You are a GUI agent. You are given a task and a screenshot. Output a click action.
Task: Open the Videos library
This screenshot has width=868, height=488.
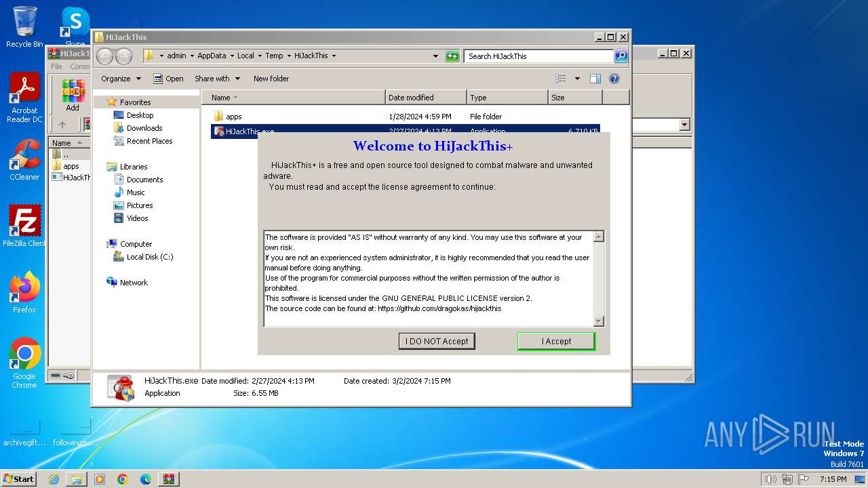click(137, 218)
